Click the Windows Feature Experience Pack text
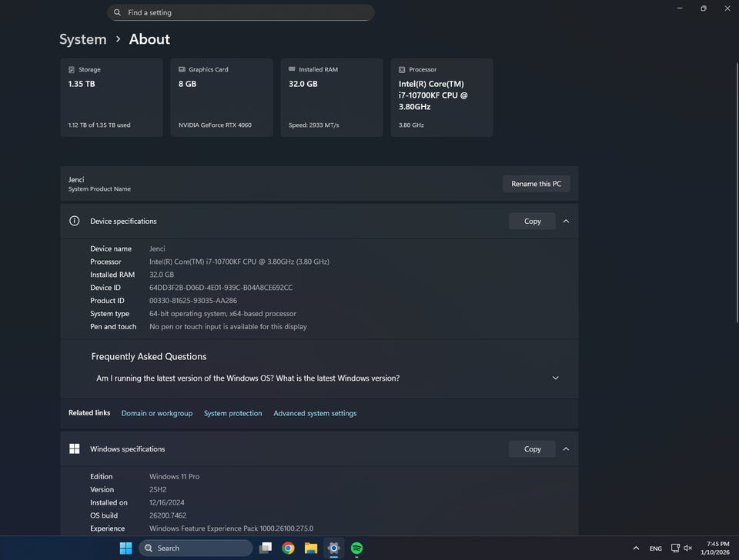Viewport: 739px width, 560px height. coord(232,528)
